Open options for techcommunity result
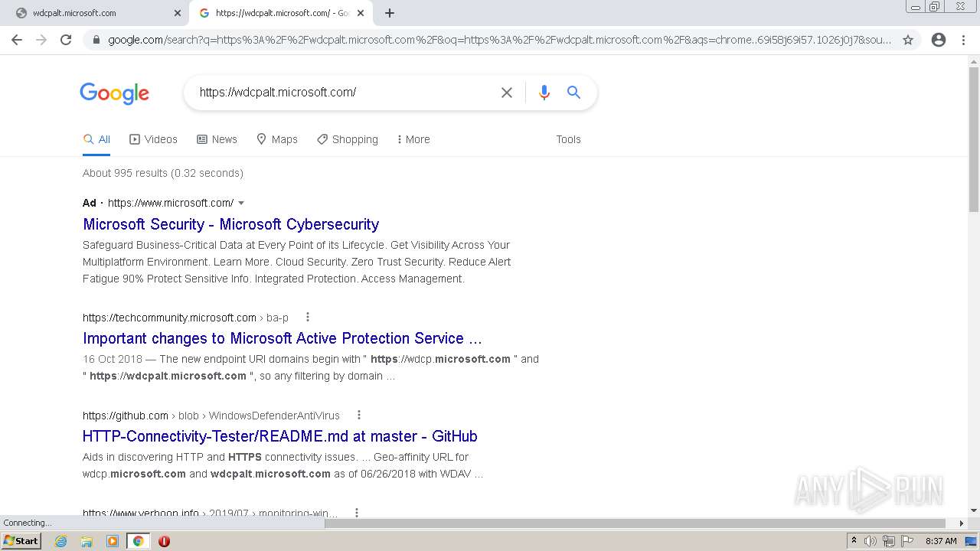 [308, 317]
